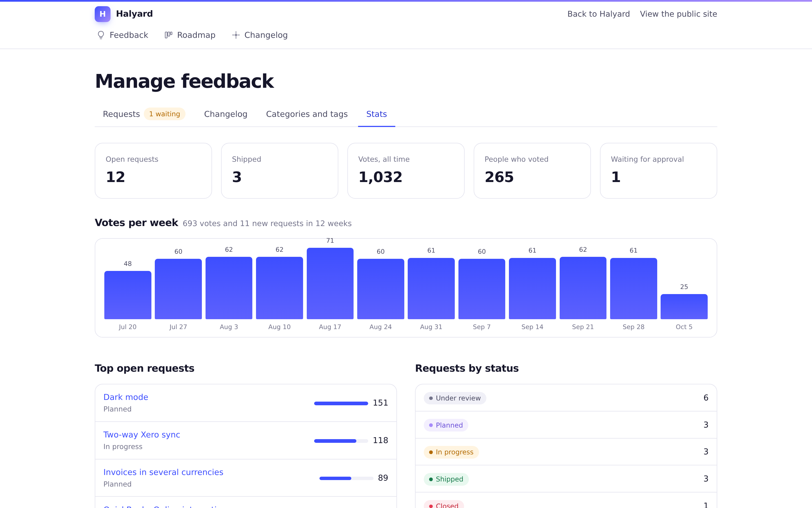
Task: Click the Under review count 6
Action: click(706, 398)
